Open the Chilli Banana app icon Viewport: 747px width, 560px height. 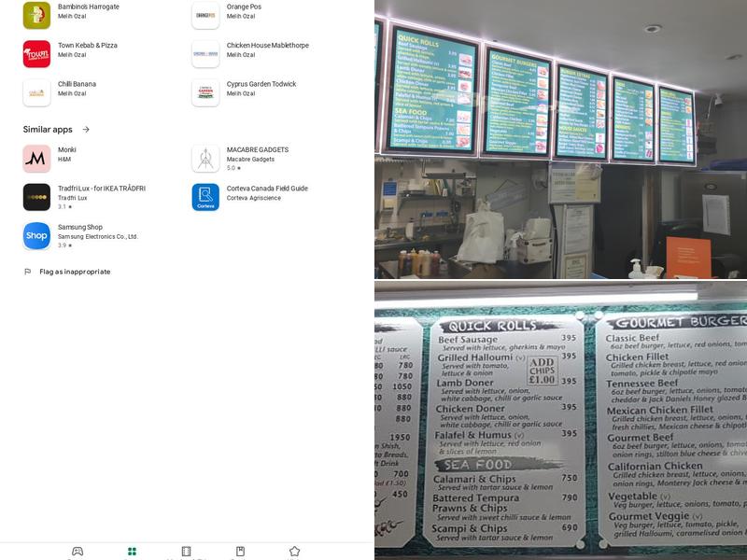click(x=37, y=93)
